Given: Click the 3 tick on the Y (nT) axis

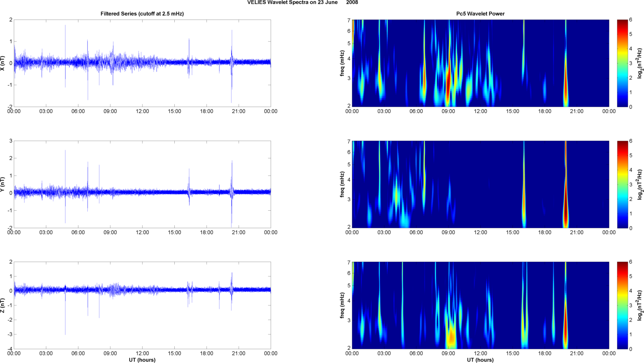Looking at the screenshot, I should 11,141.
